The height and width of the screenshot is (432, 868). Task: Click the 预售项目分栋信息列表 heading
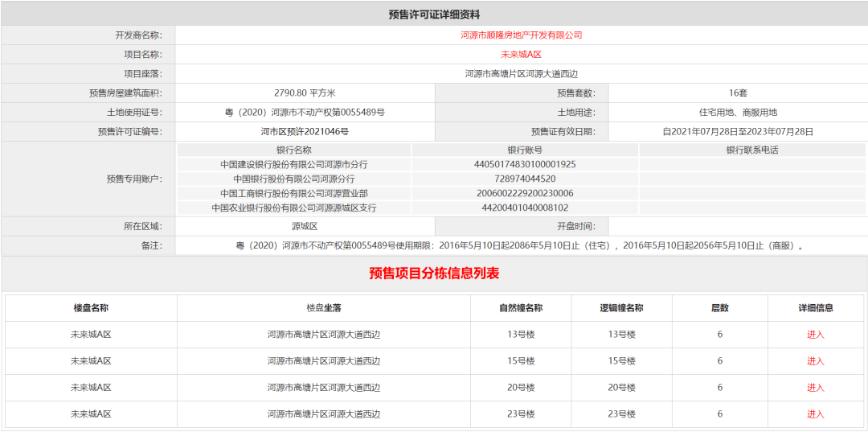click(434, 274)
